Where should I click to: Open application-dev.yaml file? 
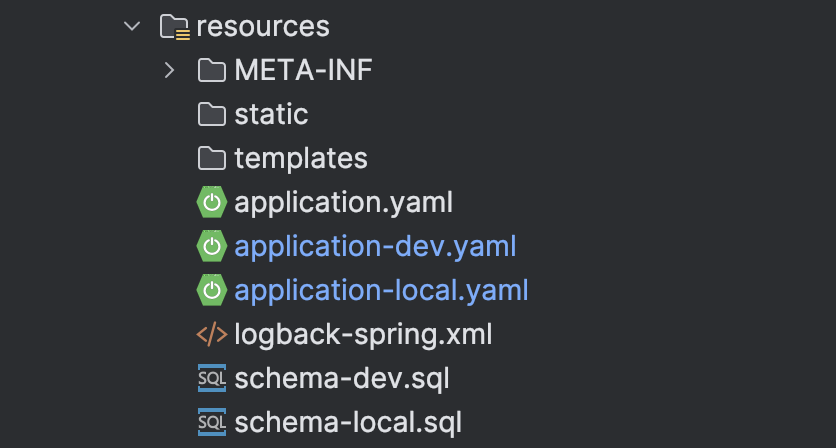[x=375, y=246]
